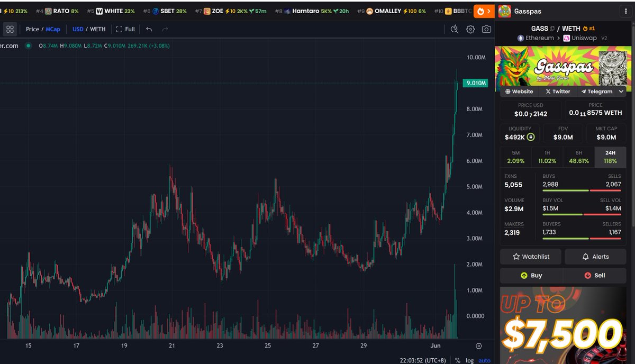Open the UP TO $7,500 advertisement
635x364 pixels.
point(563,325)
